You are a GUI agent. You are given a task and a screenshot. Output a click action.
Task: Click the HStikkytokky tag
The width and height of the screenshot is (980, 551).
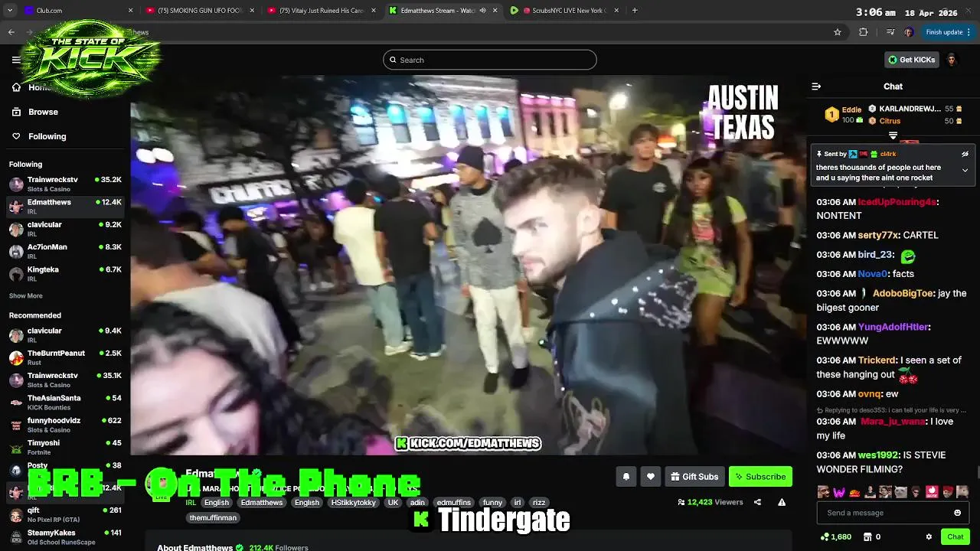coord(353,503)
